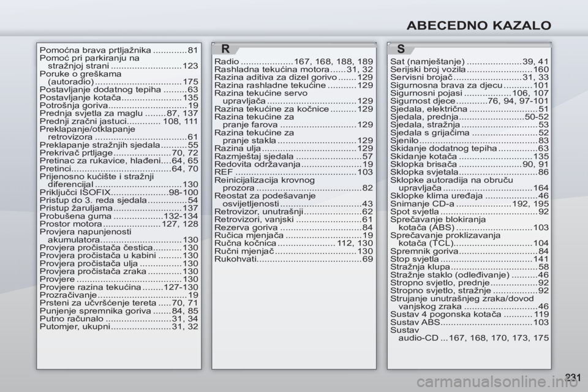Click the "Potrošnja goriva" index line
Image resolution: width=588 pixels, height=392 pixels.
[119, 105]
